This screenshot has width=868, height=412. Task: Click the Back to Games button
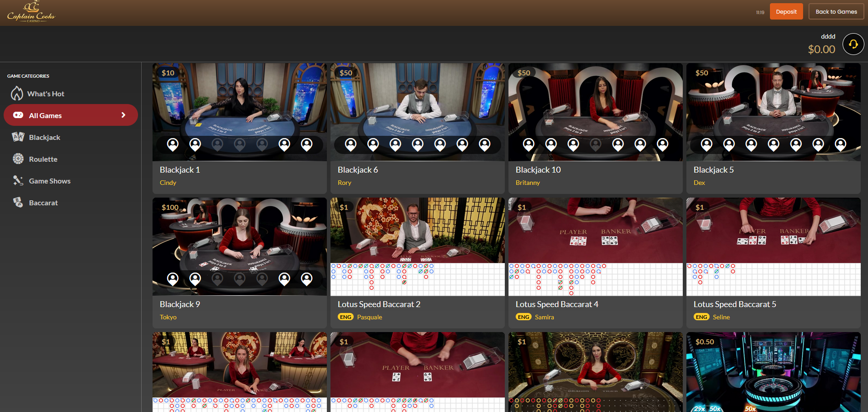pos(836,12)
